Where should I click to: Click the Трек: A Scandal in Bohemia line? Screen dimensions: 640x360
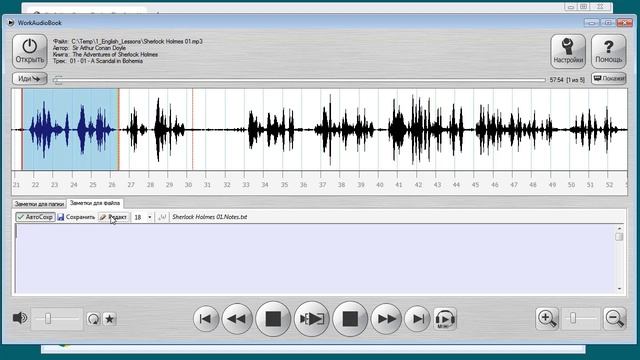pos(98,61)
